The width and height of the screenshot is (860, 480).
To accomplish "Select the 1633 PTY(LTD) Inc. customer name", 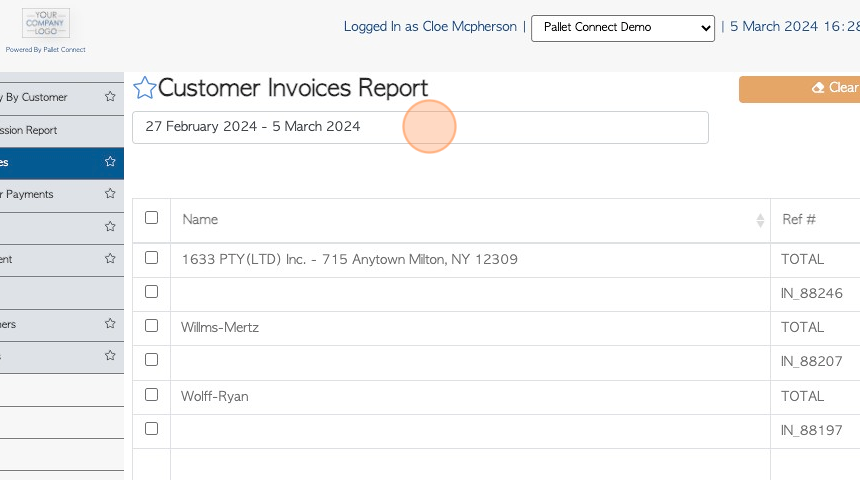I will click(x=349, y=259).
